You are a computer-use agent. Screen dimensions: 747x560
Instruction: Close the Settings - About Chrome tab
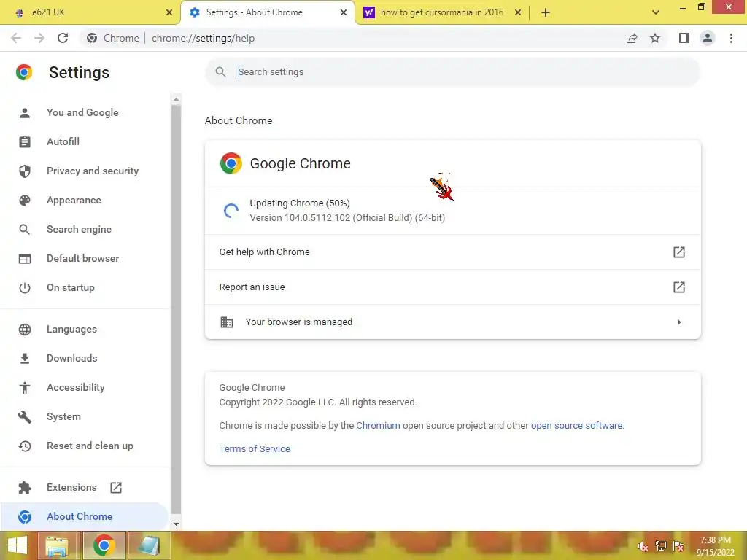pyautogui.click(x=344, y=12)
